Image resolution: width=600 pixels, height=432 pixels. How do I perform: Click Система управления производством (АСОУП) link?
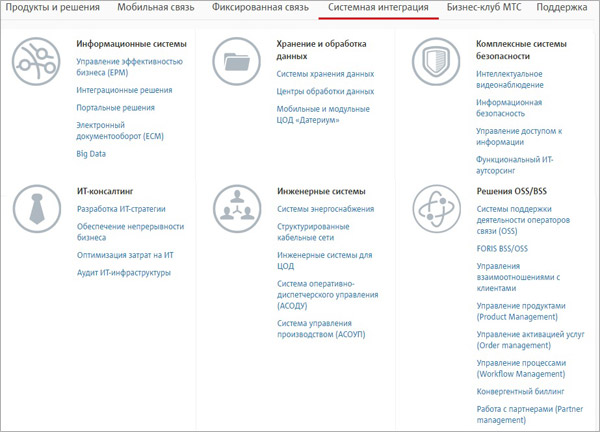point(321,329)
